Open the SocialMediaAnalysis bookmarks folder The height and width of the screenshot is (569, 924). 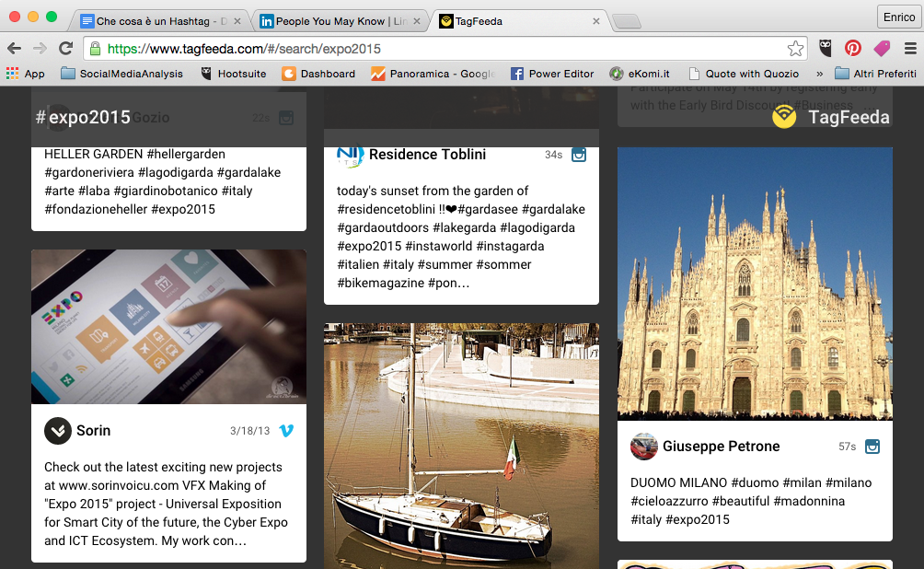(x=122, y=74)
